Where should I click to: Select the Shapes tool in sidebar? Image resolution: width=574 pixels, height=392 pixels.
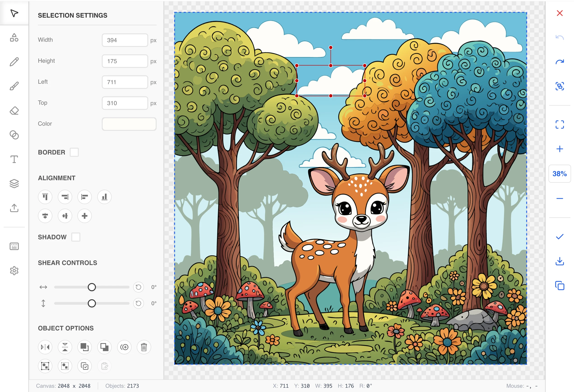coord(14,37)
